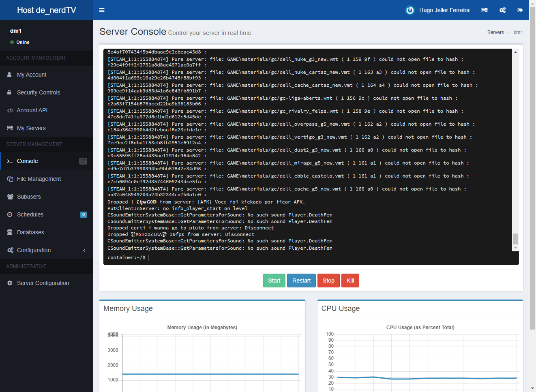
Task: Click the Schedules count badge
Action: coord(84,215)
